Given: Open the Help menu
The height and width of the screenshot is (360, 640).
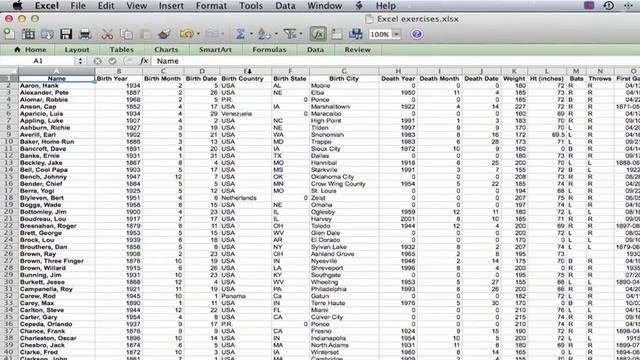Looking at the screenshot, I should (x=386, y=6).
